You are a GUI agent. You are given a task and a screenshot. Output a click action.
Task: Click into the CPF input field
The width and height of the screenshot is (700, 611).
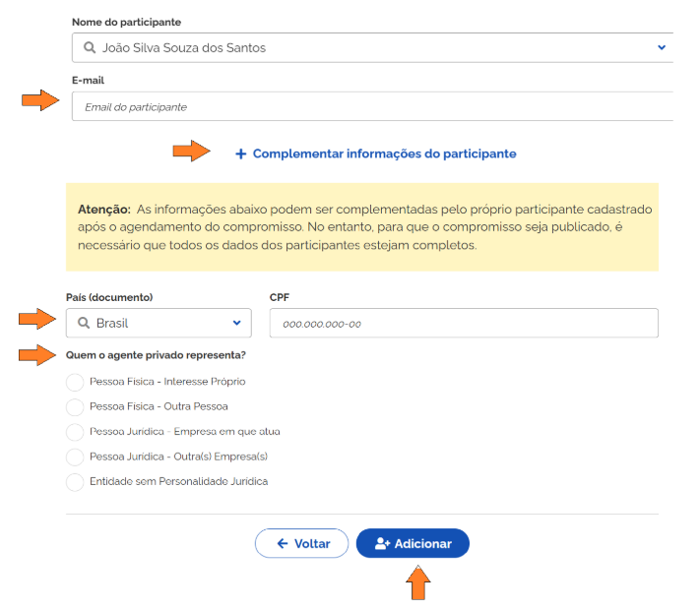[x=463, y=323]
